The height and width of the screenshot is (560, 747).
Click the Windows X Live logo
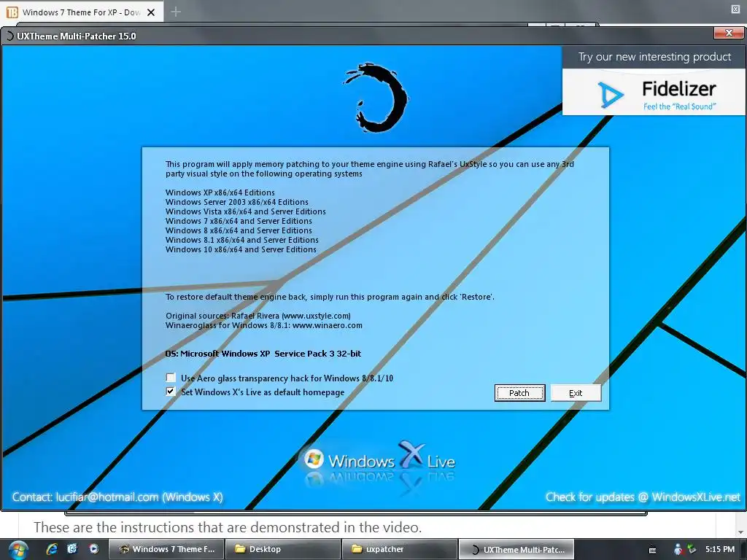(379, 460)
